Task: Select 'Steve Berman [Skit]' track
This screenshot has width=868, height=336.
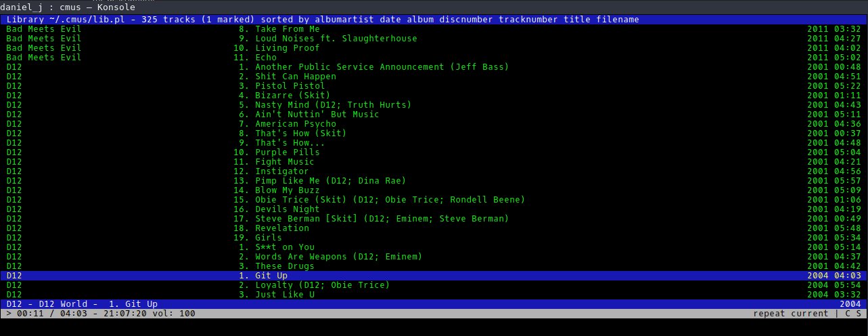Action: pos(434,219)
